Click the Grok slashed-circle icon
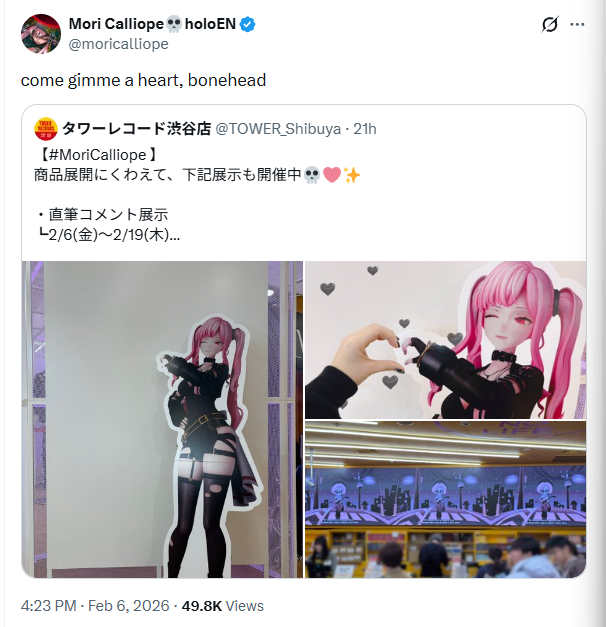The width and height of the screenshot is (606, 627). tap(550, 25)
